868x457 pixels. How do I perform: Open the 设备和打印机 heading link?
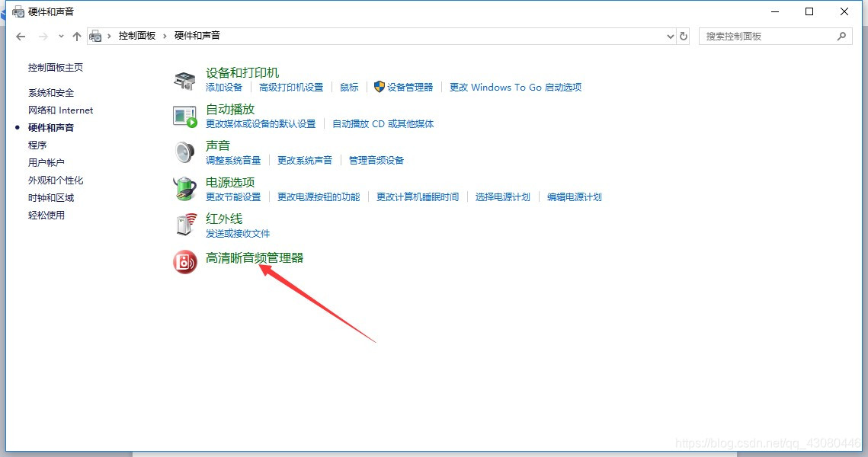tap(242, 72)
